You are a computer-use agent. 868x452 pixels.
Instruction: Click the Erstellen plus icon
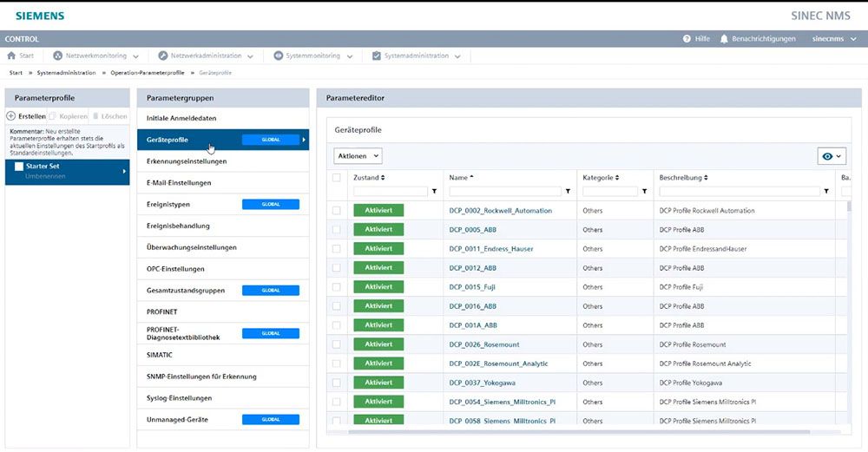coord(11,116)
